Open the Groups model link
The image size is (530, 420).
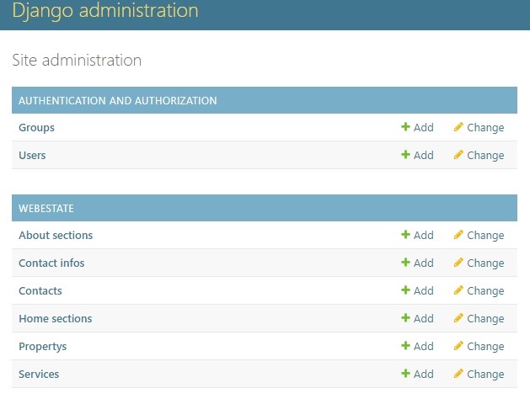click(x=36, y=128)
